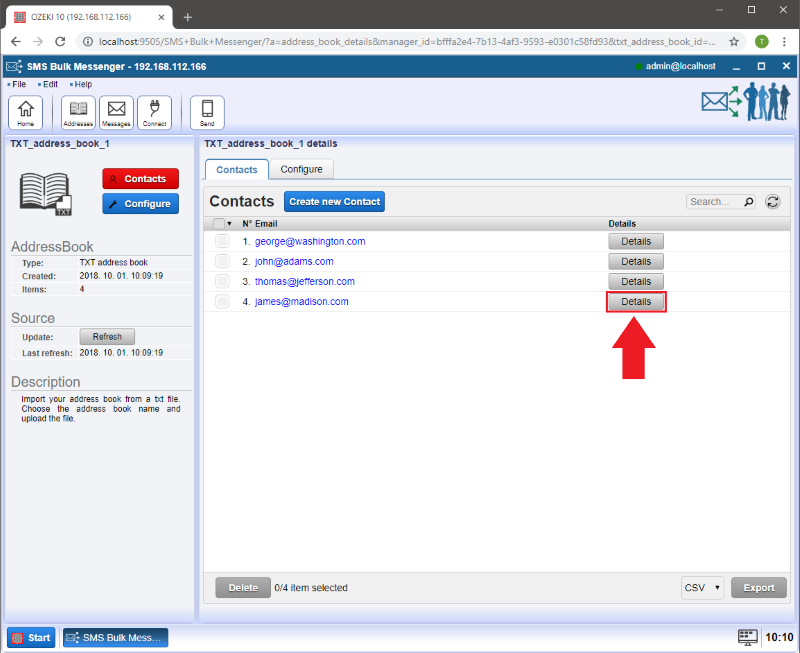
Task: Refresh contacts list with circular arrows icon
Action: [773, 202]
